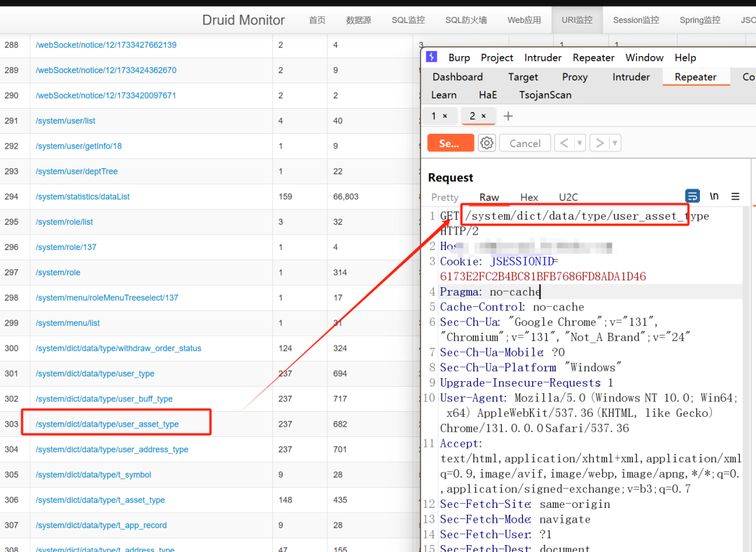Open the Repeater menu in menu bar

point(594,57)
